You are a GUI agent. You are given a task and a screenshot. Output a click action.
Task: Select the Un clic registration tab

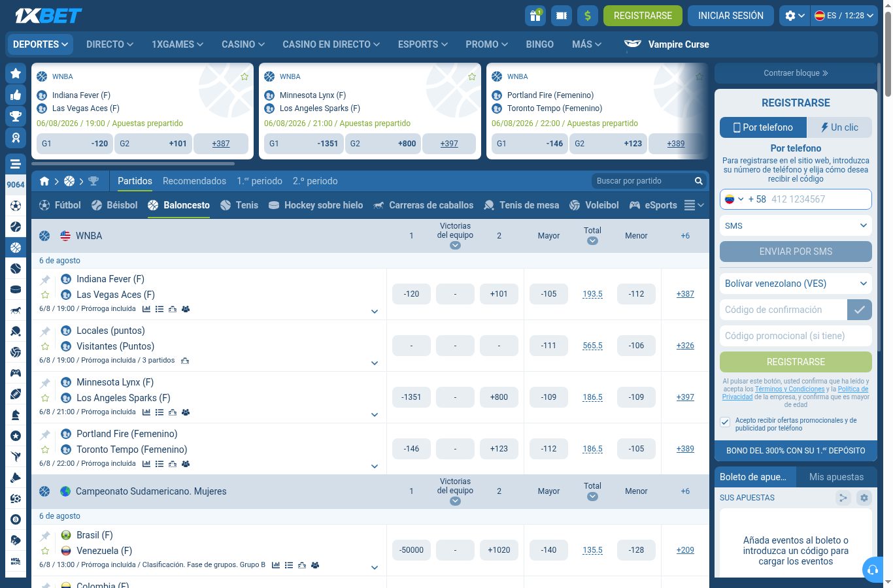[839, 127]
